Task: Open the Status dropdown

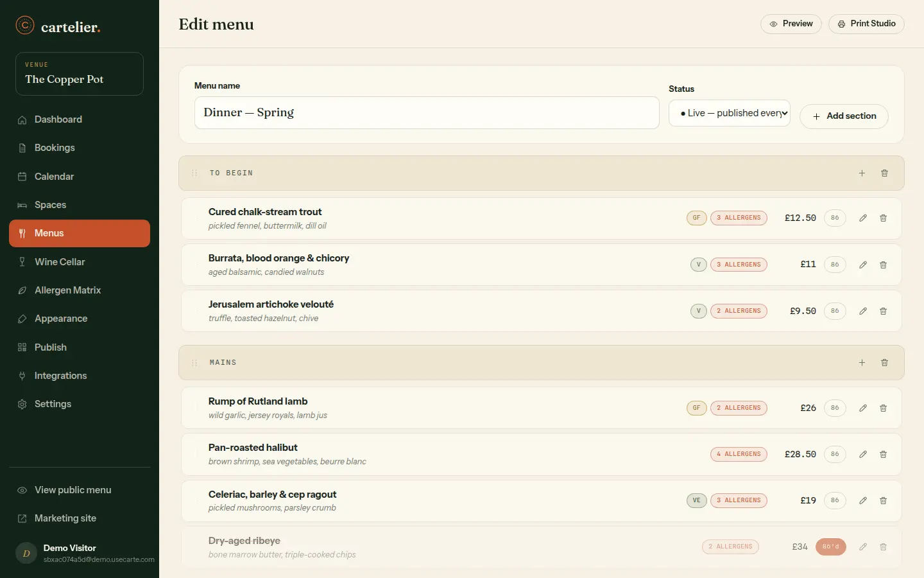Action: [730, 113]
